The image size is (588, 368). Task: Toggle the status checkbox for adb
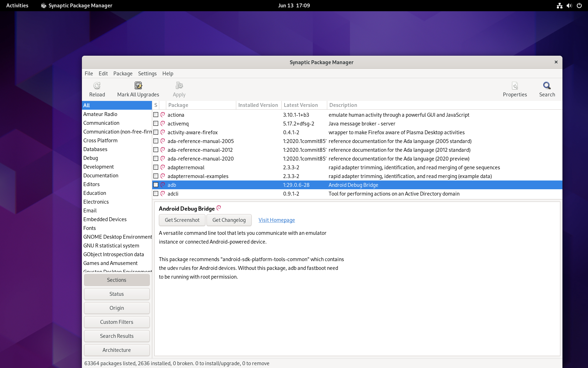pos(156,185)
